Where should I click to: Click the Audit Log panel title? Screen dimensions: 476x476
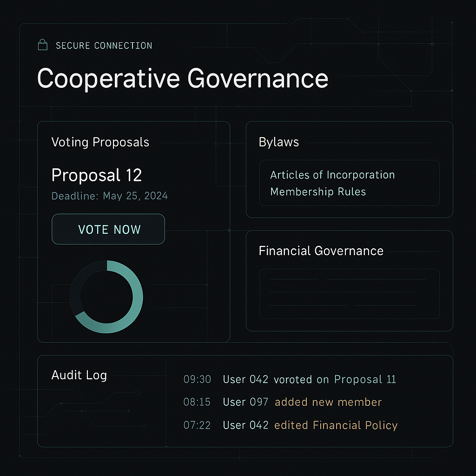(79, 375)
